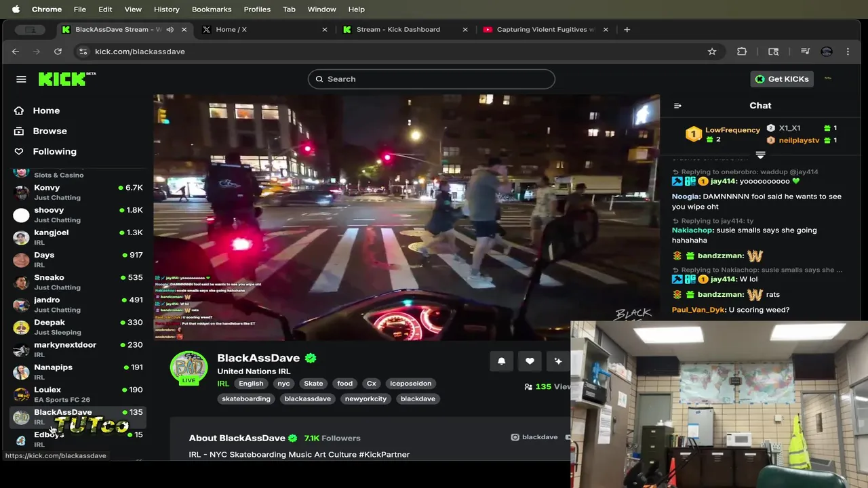Open Chrome profile avatar
Image resolution: width=868 pixels, height=488 pixels.
point(826,52)
